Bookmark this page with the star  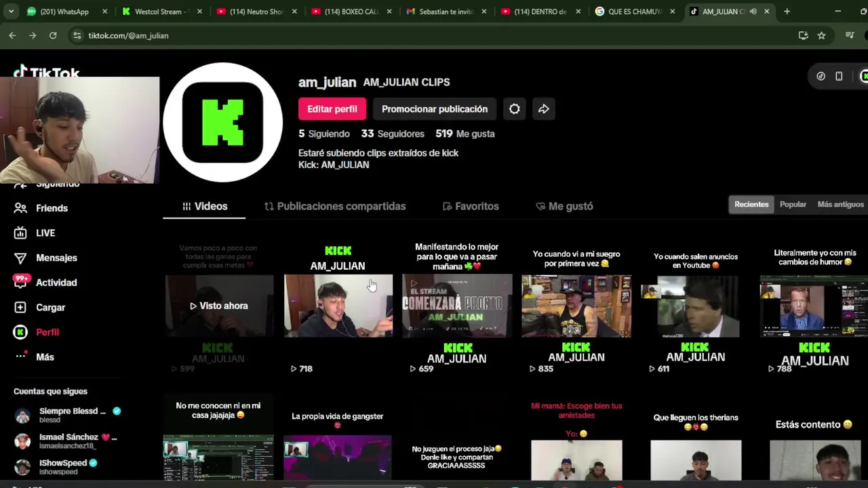[x=821, y=35]
